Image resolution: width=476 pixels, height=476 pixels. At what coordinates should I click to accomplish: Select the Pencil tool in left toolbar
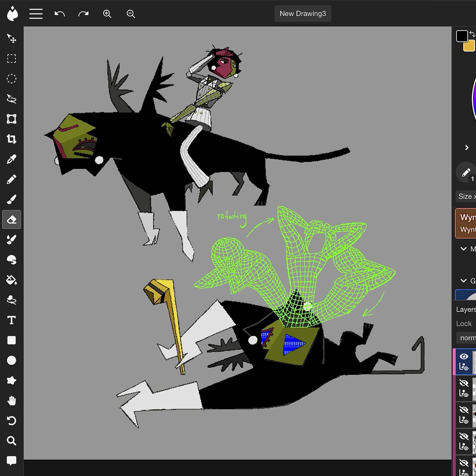point(12,179)
